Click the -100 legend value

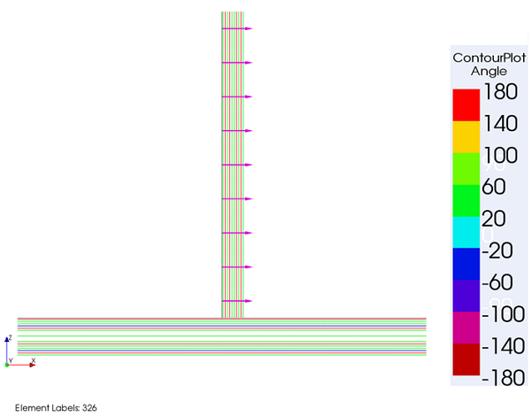coord(503,314)
